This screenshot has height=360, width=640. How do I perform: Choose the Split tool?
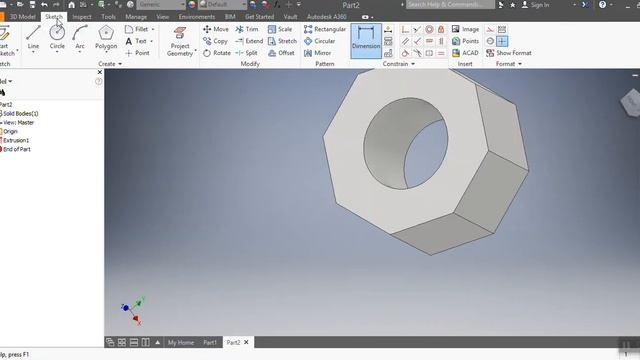point(246,53)
